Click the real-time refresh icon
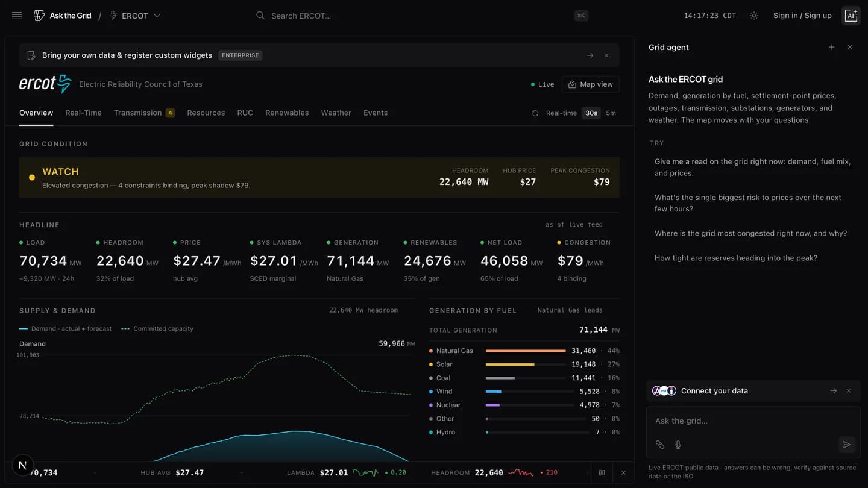 (535, 113)
